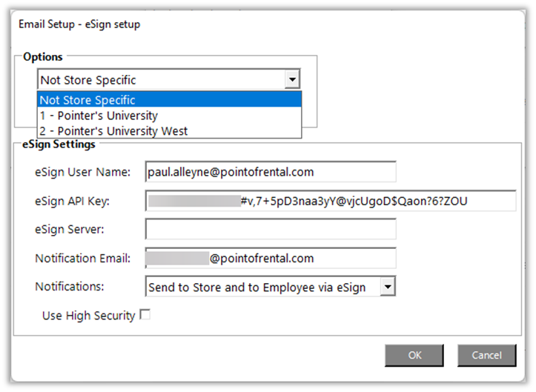Click the Notifications label text

click(x=70, y=287)
